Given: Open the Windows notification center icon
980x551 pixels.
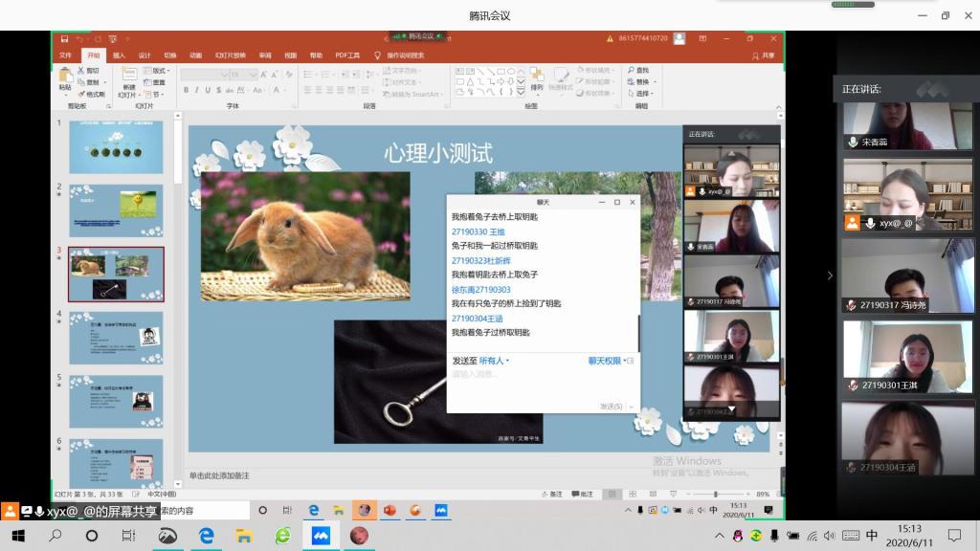Looking at the screenshot, I should (954, 536).
